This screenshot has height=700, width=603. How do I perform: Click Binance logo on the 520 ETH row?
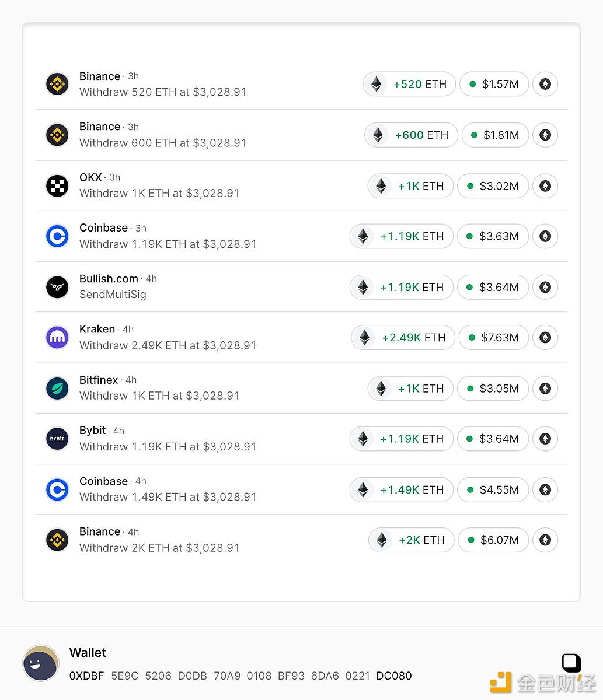click(x=57, y=84)
